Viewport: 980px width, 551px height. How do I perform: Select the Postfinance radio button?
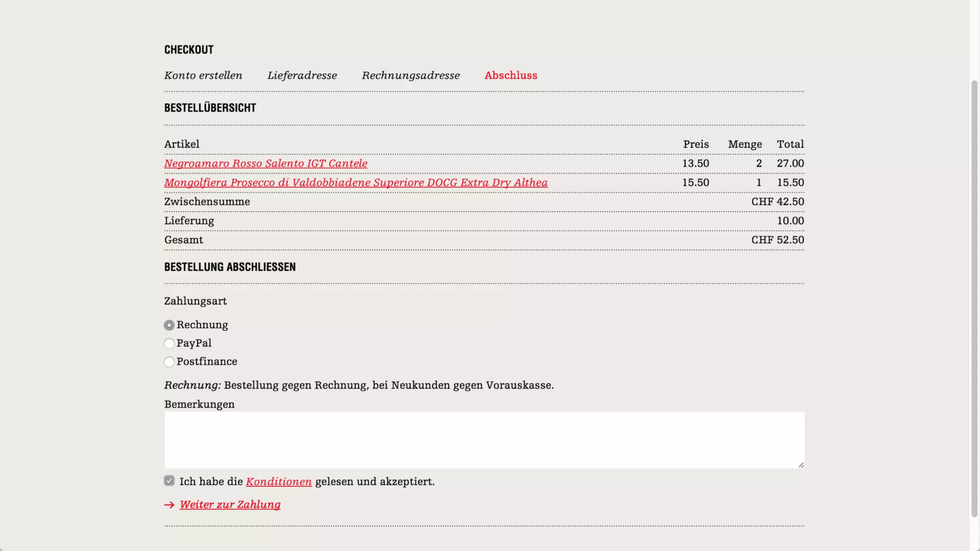point(169,362)
